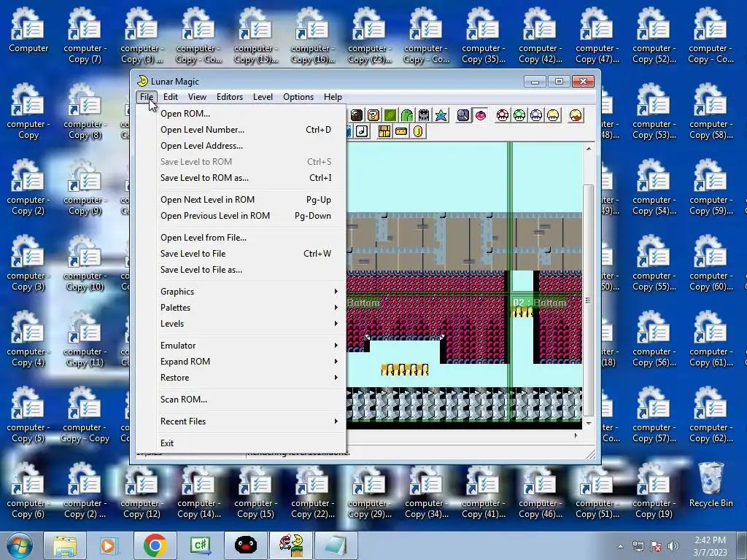Image resolution: width=747 pixels, height=560 pixels.
Task: Click the red mushroom toolbar icon
Action: point(503,115)
